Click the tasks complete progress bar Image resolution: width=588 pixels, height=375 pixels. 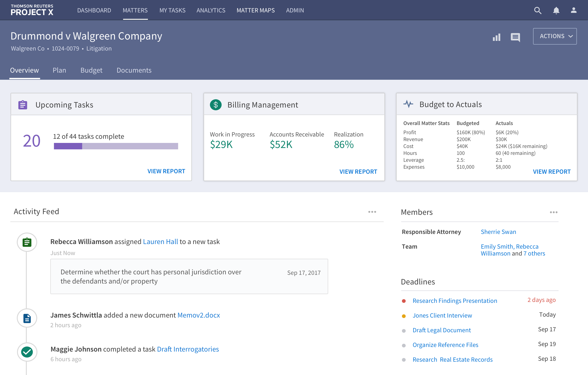(116, 146)
